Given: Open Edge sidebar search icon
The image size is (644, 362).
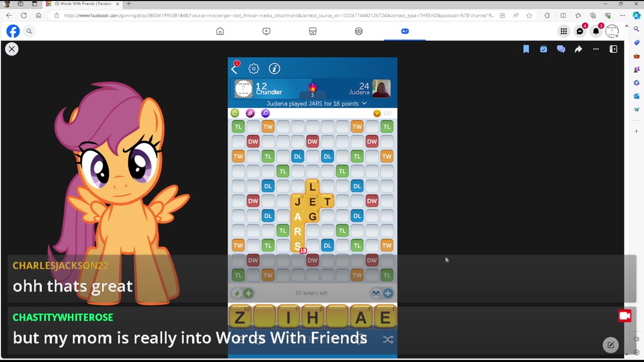Looking at the screenshot, I should pyautogui.click(x=636, y=29).
